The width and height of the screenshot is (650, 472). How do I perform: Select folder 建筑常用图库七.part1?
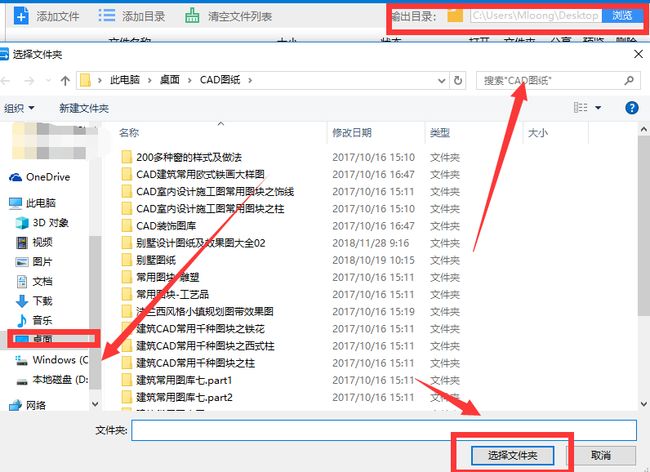[177, 380]
